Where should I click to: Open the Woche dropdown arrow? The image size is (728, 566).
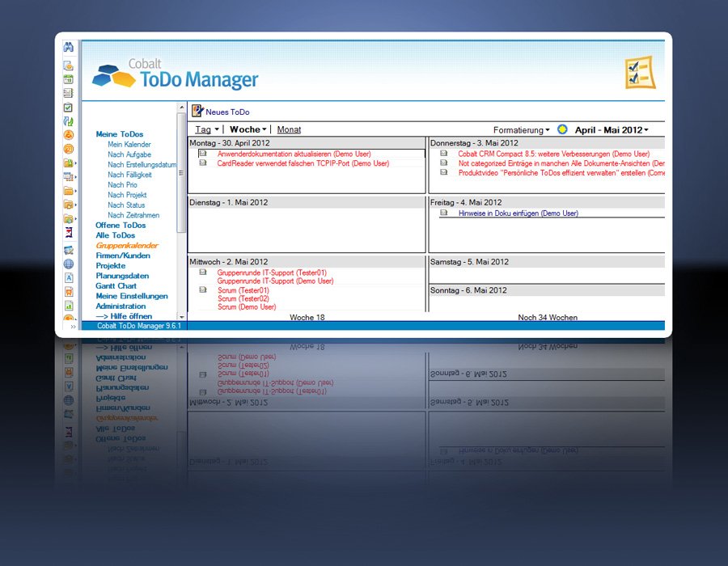pyautogui.click(x=265, y=129)
